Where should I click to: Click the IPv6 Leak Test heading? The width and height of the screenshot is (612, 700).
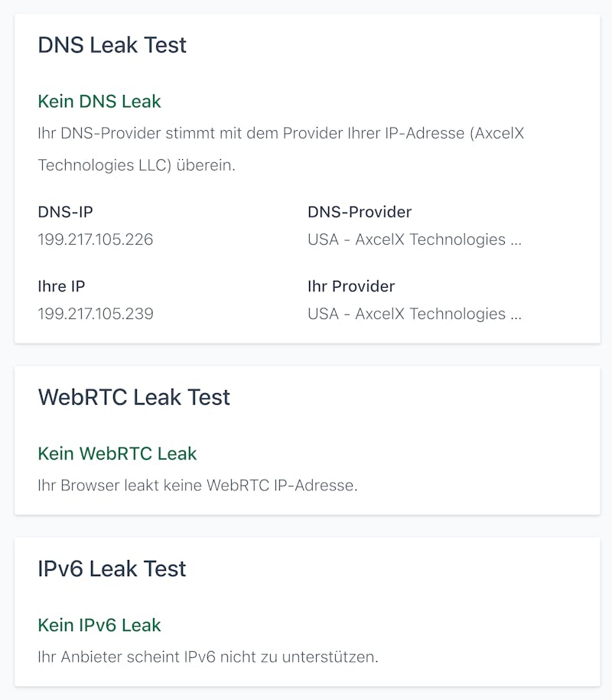112,568
